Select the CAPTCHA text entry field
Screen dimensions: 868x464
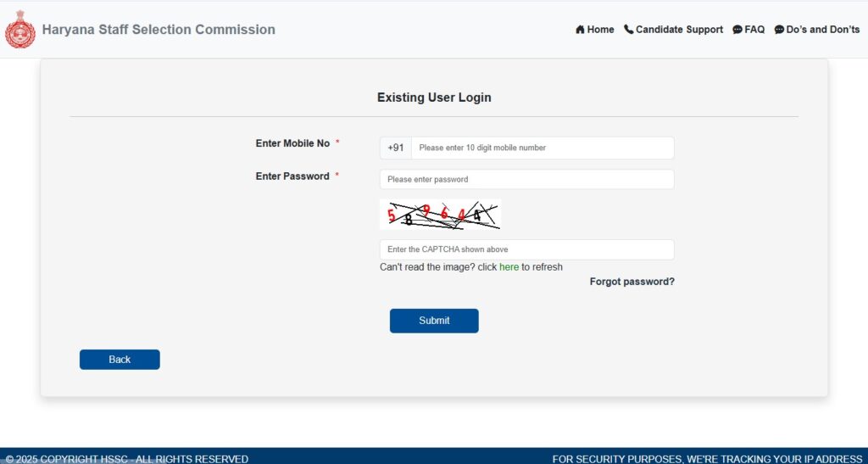click(x=526, y=249)
